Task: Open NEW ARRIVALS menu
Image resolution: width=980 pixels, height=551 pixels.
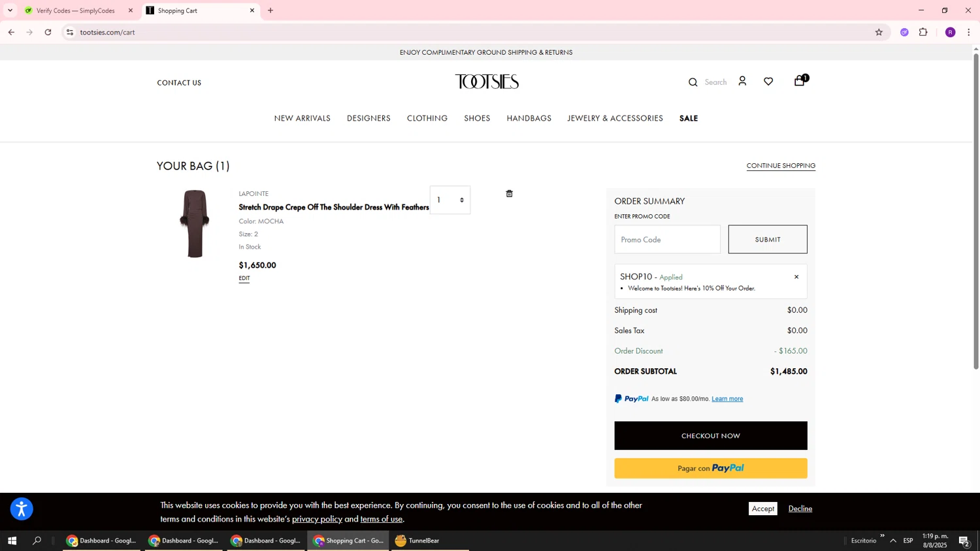Action: (302, 118)
